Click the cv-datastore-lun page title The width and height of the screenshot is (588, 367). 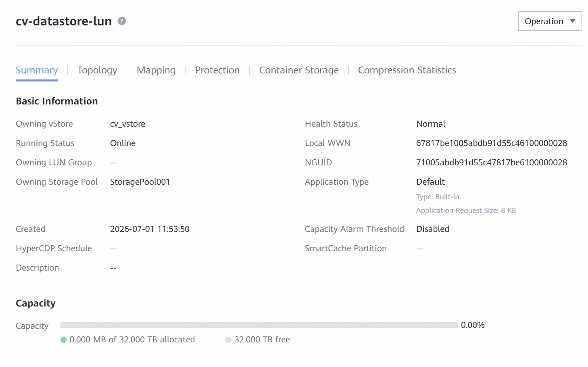click(x=64, y=21)
